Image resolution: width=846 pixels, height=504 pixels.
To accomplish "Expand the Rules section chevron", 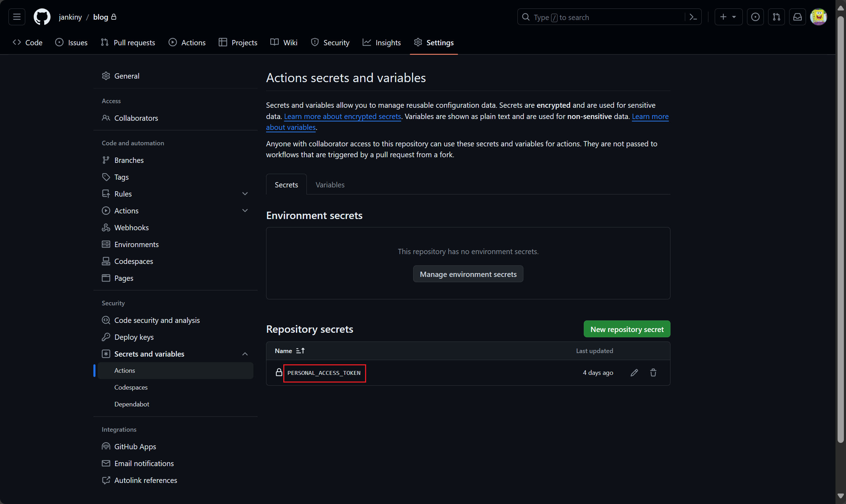I will (245, 194).
